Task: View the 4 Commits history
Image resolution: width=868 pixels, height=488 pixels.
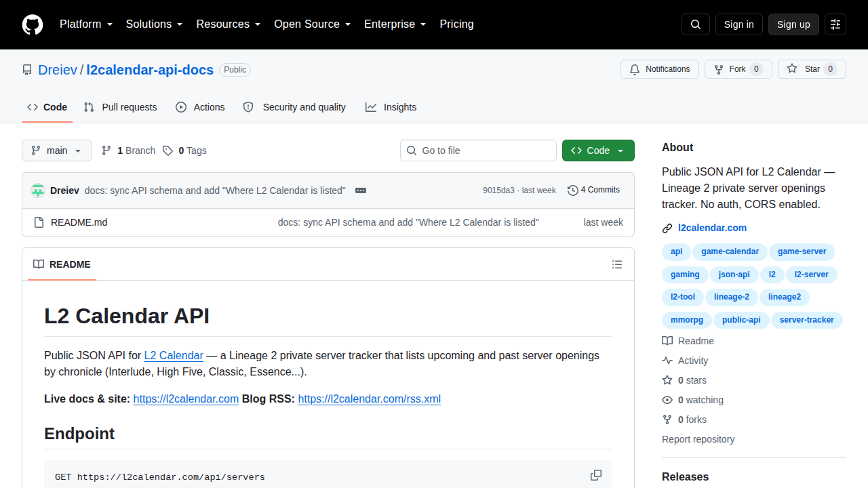Action: click(593, 190)
